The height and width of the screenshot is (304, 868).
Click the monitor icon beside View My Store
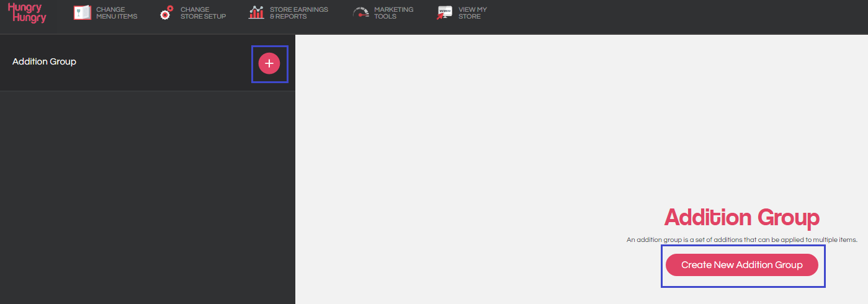444,12
